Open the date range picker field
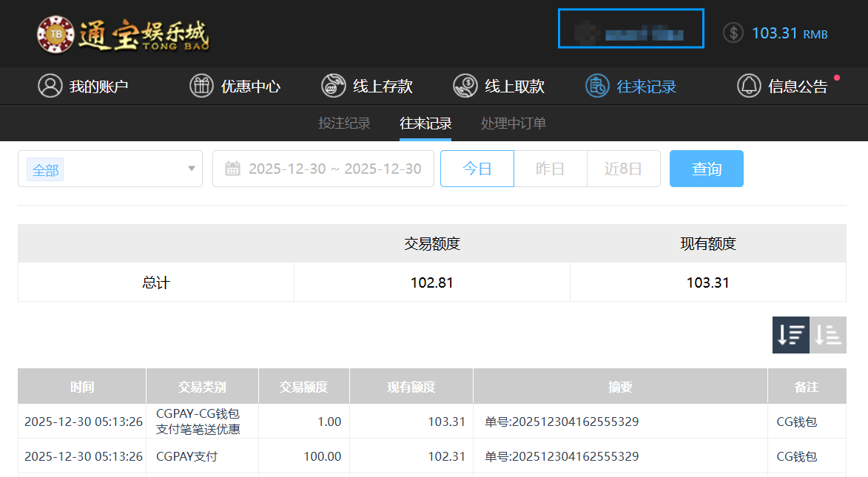Screen dimensions: 868x477 tap(334, 169)
